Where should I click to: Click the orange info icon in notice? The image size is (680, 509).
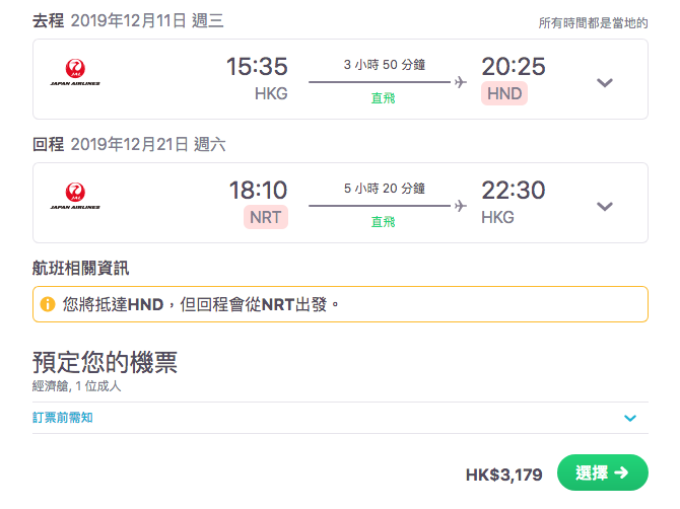tap(48, 304)
